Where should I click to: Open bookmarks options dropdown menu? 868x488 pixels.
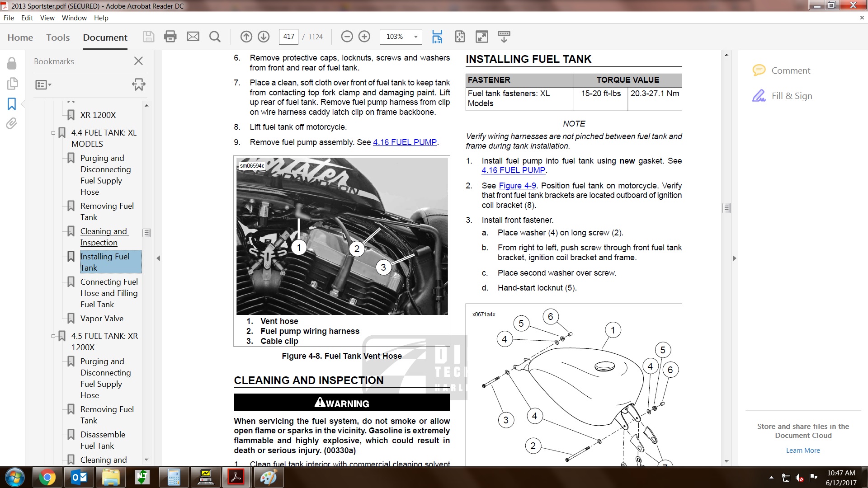coord(43,84)
